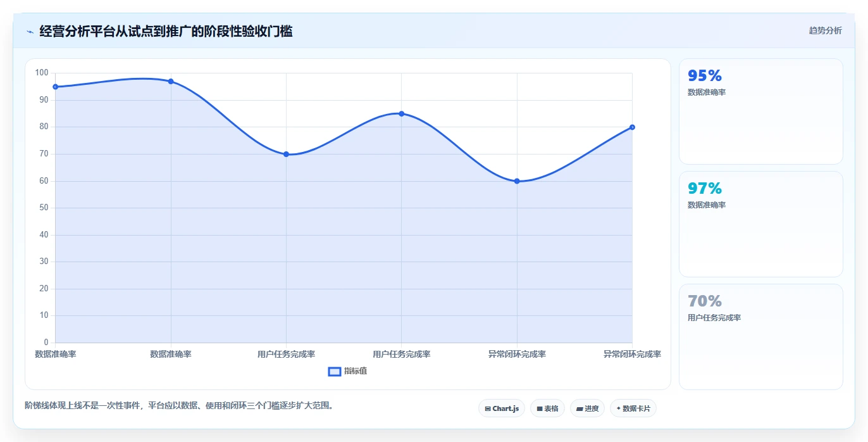Click the data point at value 95
The height and width of the screenshot is (442, 868).
click(56, 87)
